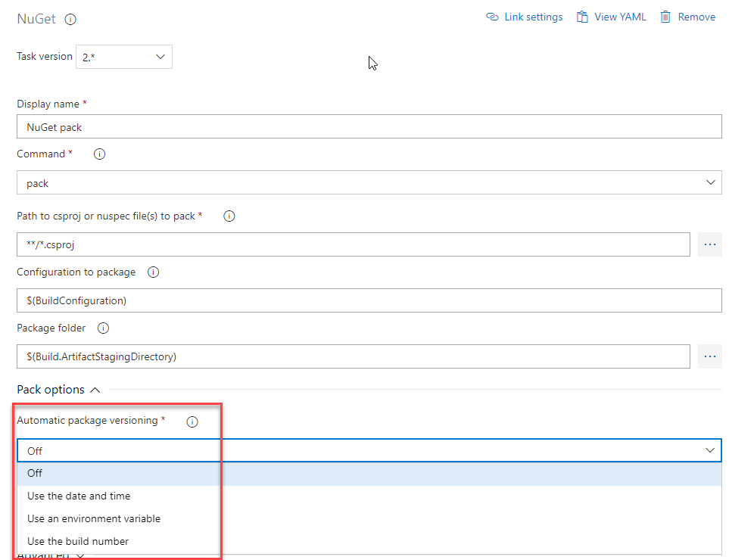Show info for Configuration to package
Screen dimensions: 729x560
click(x=154, y=272)
